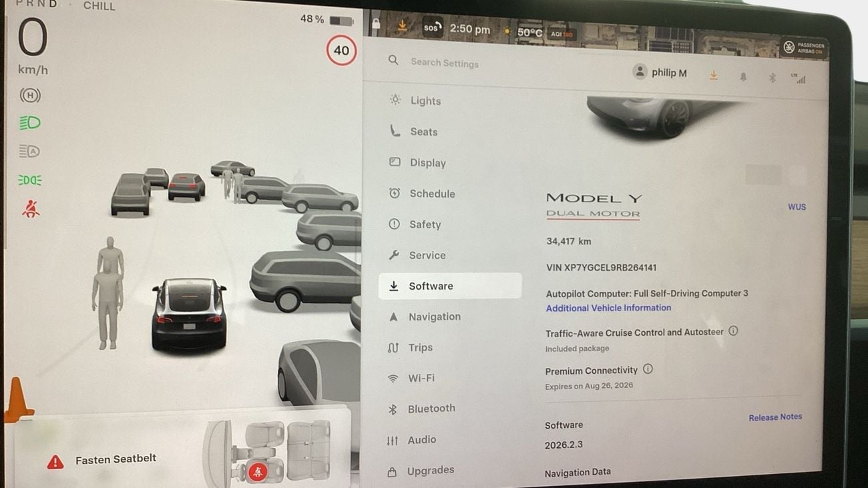868x488 pixels.
Task: Tap the Included package text
Action: pos(577,348)
